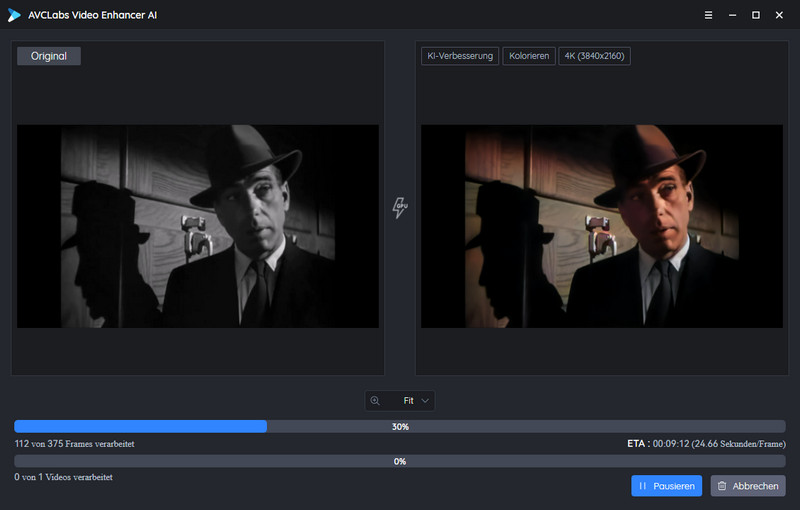
Task: Select the KI-Verbesserung tag
Action: click(x=460, y=56)
